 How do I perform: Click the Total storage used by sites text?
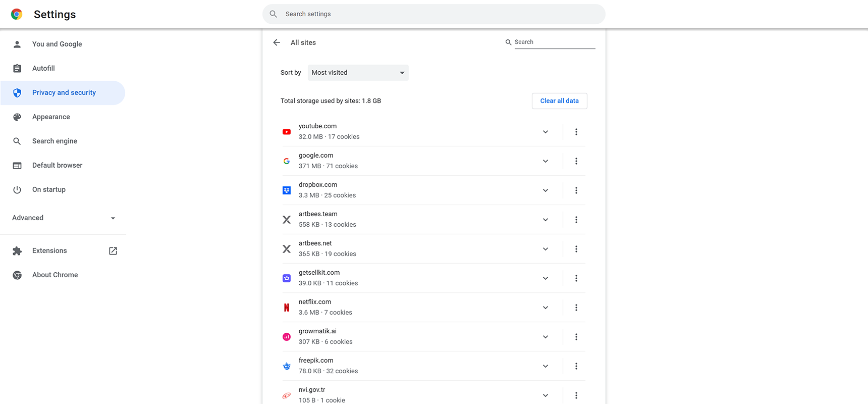[331, 101]
